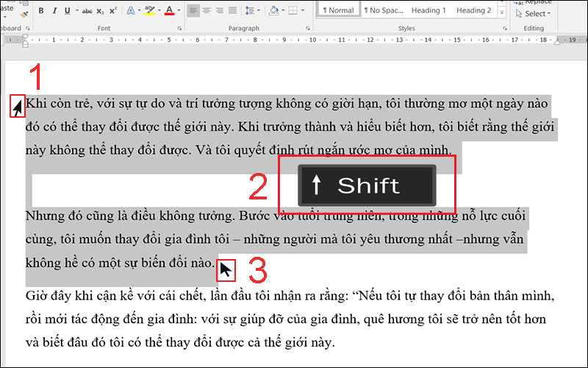588x368 pixels.
Task: Click the word 'Khi' starting the first paragraph
Action: [35, 104]
